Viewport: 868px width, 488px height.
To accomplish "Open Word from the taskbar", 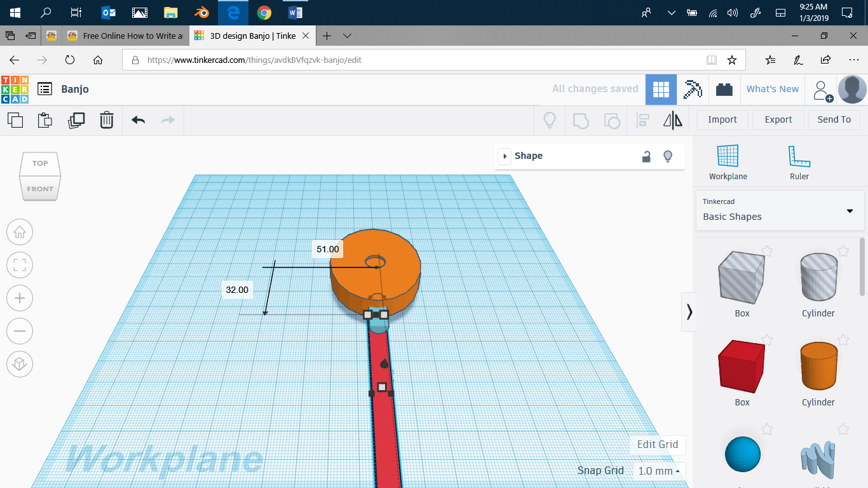I will click(295, 12).
